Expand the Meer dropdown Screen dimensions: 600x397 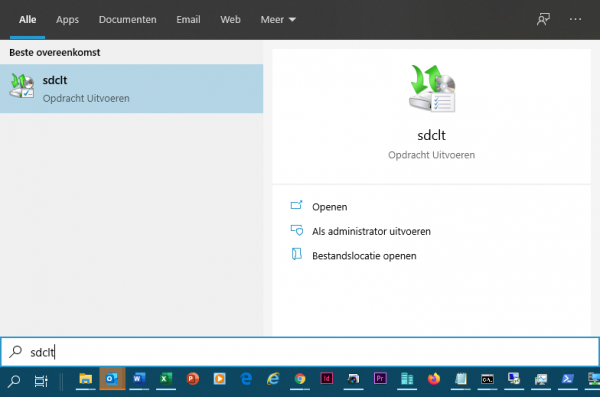[278, 20]
